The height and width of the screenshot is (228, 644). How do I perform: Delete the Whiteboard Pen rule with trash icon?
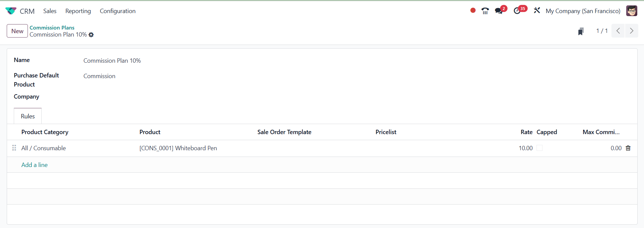(628, 148)
